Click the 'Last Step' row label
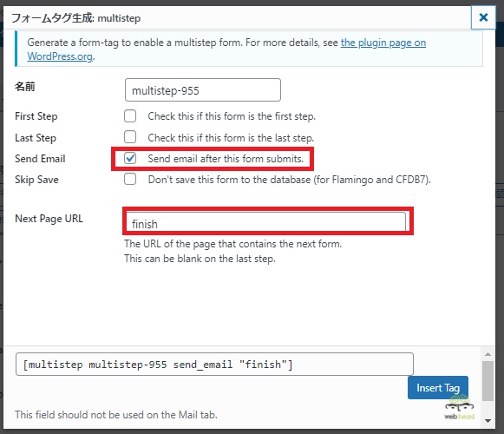Viewport: 504px width, 434px height. point(36,138)
